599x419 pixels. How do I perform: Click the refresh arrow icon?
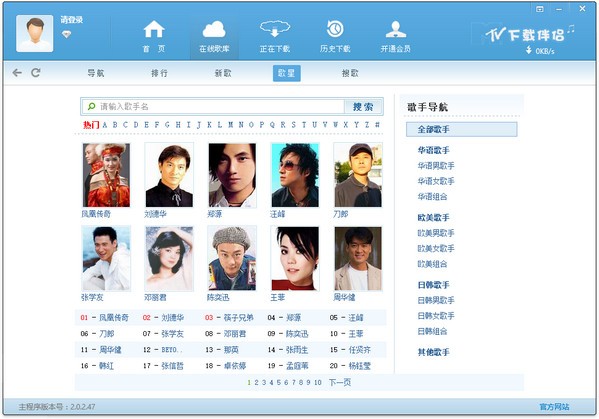click(x=36, y=73)
